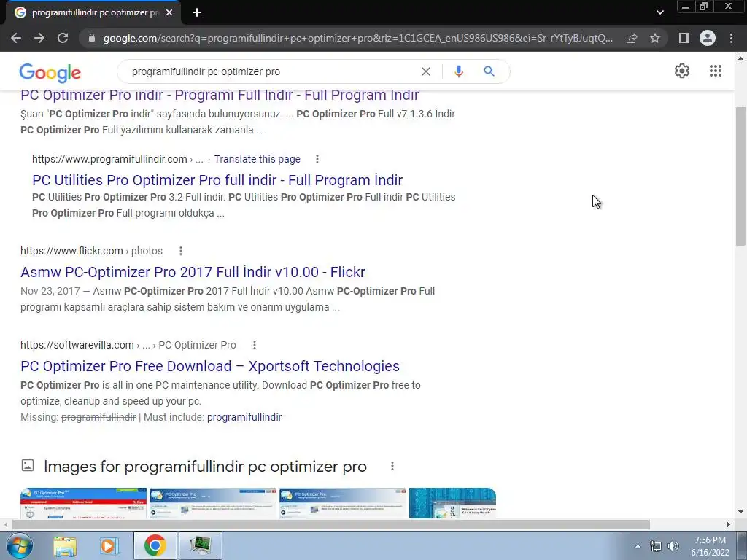Image resolution: width=747 pixels, height=560 pixels.
Task: Bookmark this page with the star
Action: point(655,38)
